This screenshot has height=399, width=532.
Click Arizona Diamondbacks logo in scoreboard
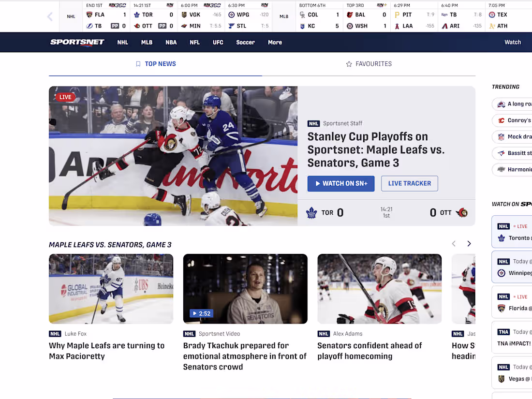[x=444, y=26]
